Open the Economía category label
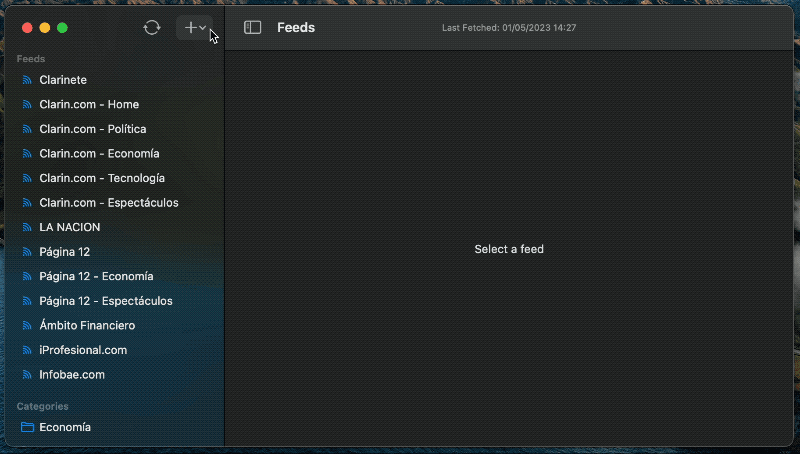Viewport: 800px width, 454px height. coord(65,427)
